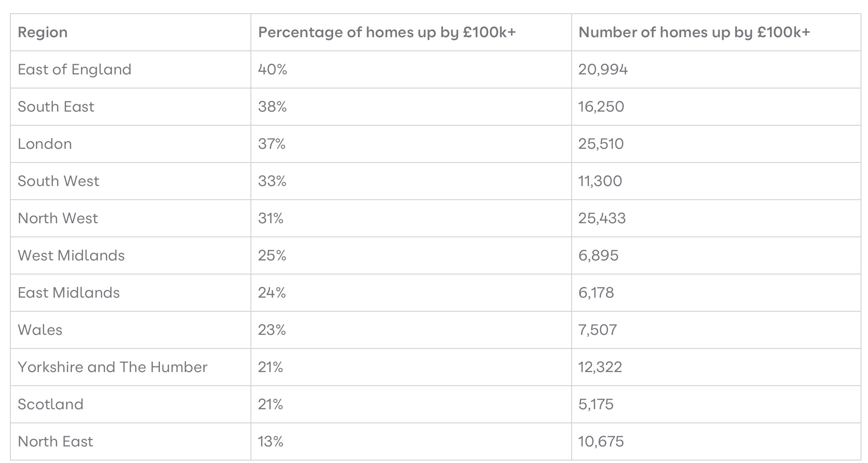The height and width of the screenshot is (463, 868).
Task: Click the 40% percentage cell
Action: pos(272,69)
